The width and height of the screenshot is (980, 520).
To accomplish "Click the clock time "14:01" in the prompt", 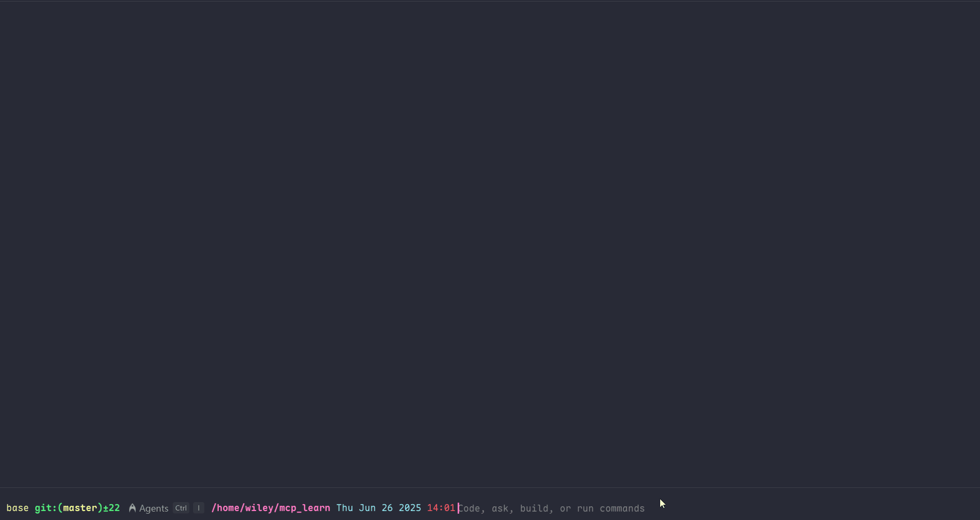I will point(441,508).
